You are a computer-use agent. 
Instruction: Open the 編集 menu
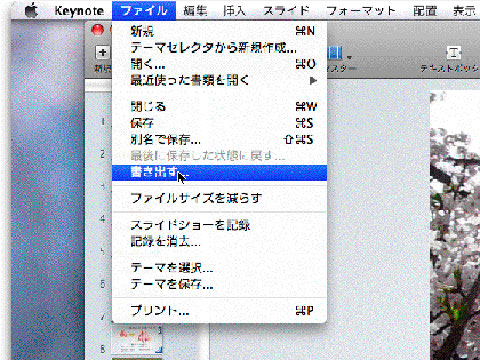click(195, 11)
